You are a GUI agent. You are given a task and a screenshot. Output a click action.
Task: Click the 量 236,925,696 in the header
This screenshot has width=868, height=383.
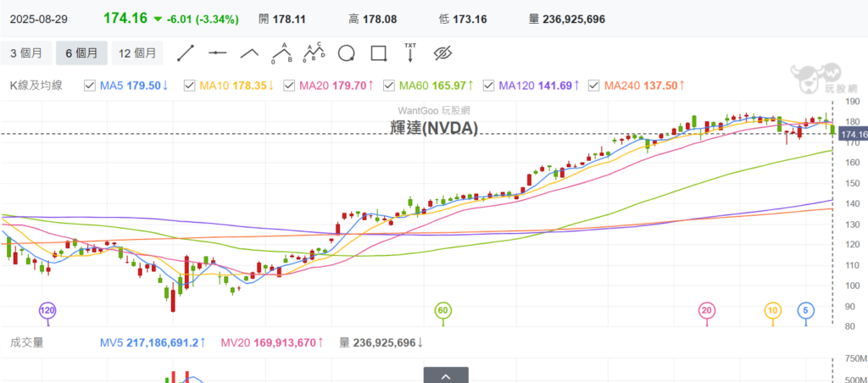pyautogui.click(x=567, y=19)
